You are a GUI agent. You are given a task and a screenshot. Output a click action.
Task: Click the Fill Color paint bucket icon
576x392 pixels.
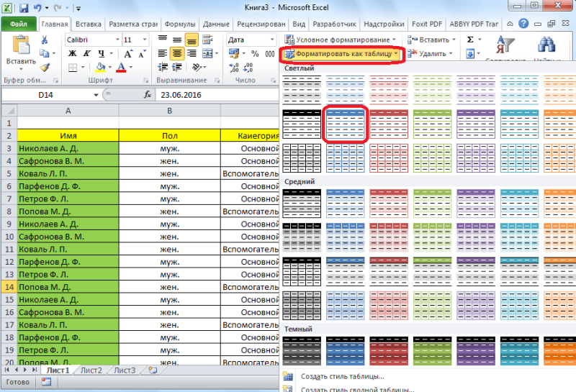[100, 67]
